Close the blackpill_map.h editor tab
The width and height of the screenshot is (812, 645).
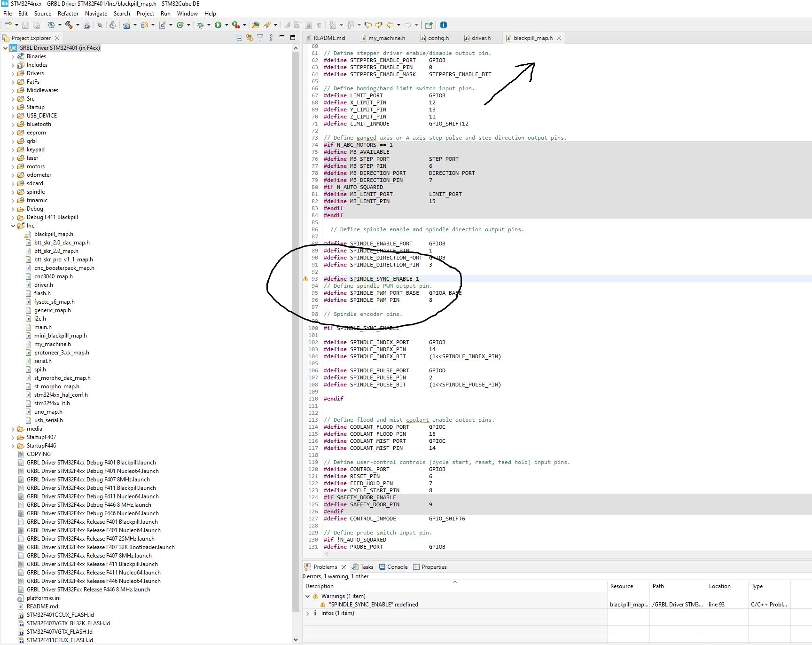pyautogui.click(x=559, y=38)
